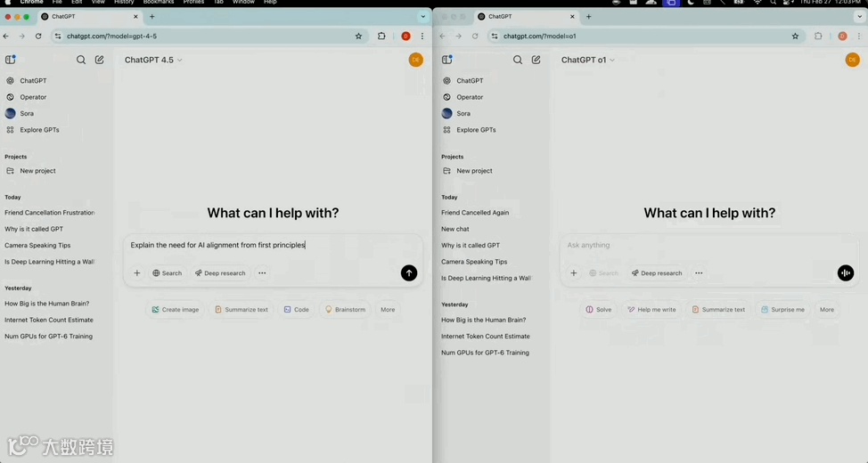Attach file with plus in right composer

pyautogui.click(x=574, y=272)
